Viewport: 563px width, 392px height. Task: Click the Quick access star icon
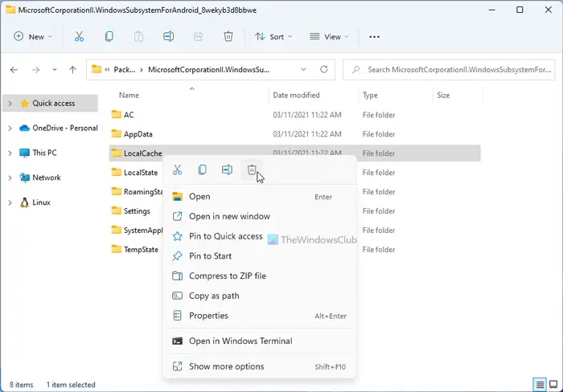(24, 104)
